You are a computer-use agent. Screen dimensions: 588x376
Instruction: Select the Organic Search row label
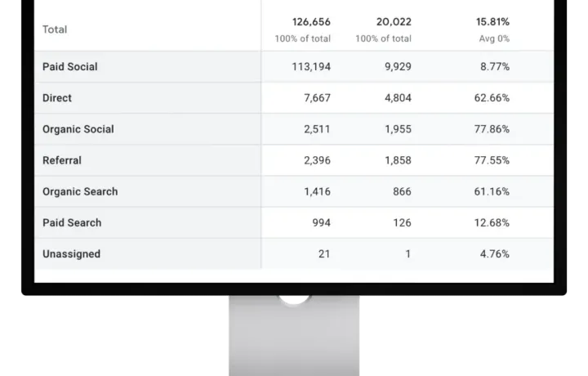pyautogui.click(x=80, y=191)
